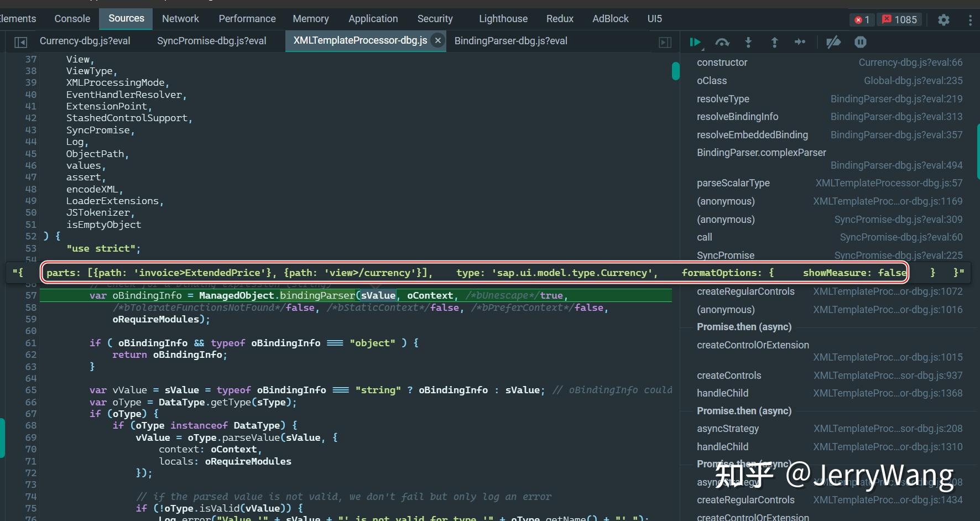Step out of current function

pyautogui.click(x=774, y=42)
